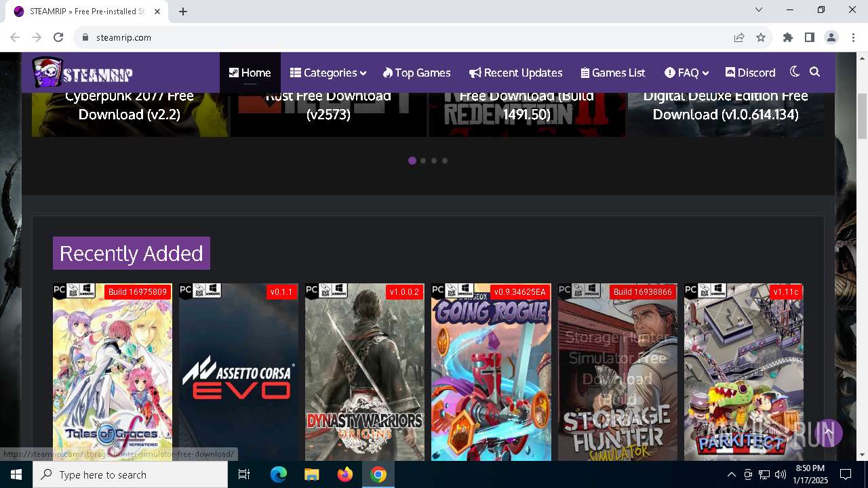Expand the Categories dropdown menu

coord(328,73)
